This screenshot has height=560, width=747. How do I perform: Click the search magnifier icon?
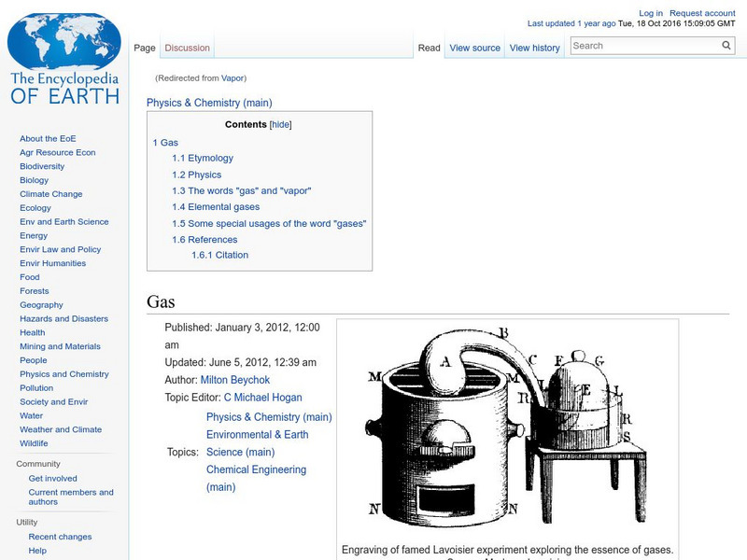pyautogui.click(x=726, y=45)
